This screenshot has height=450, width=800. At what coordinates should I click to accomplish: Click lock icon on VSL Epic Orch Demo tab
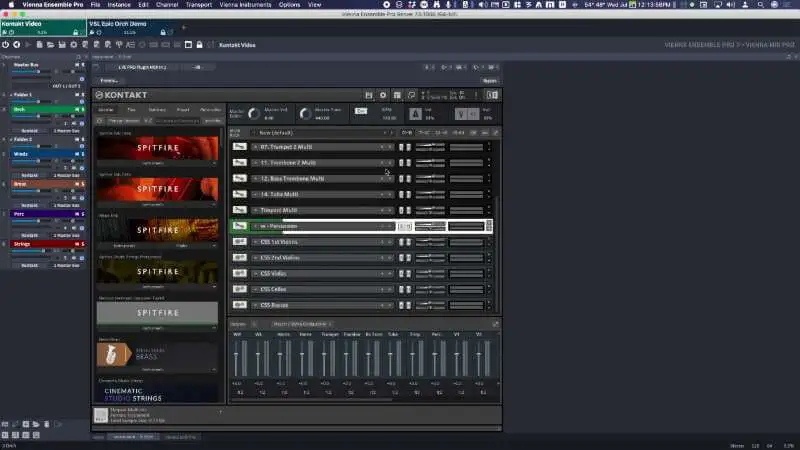163,33
